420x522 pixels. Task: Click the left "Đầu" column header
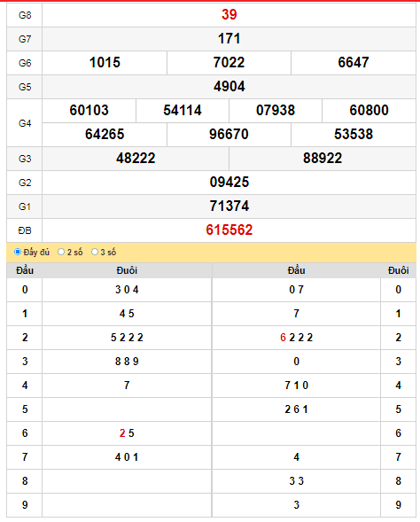click(x=25, y=270)
